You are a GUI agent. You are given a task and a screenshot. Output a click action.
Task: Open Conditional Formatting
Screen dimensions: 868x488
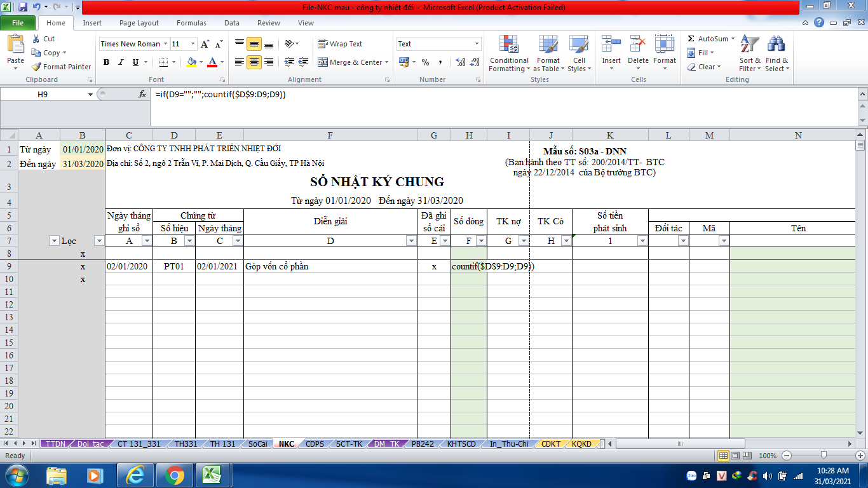pyautogui.click(x=508, y=53)
